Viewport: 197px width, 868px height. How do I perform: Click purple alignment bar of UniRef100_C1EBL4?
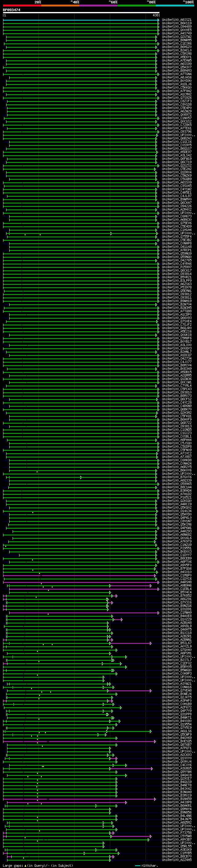pyautogui.click(x=84, y=589)
